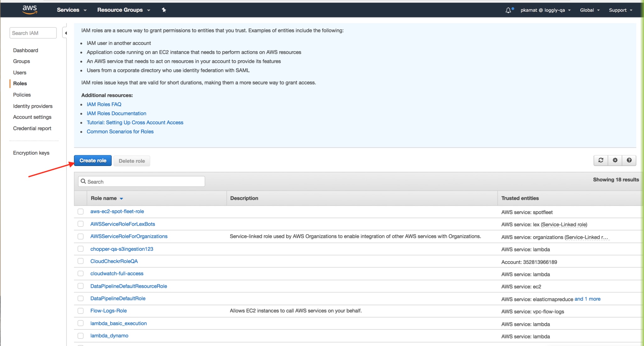Select the CloudCheckrRoleQA checkbox
Image resolution: width=644 pixels, height=346 pixels.
pyautogui.click(x=80, y=261)
